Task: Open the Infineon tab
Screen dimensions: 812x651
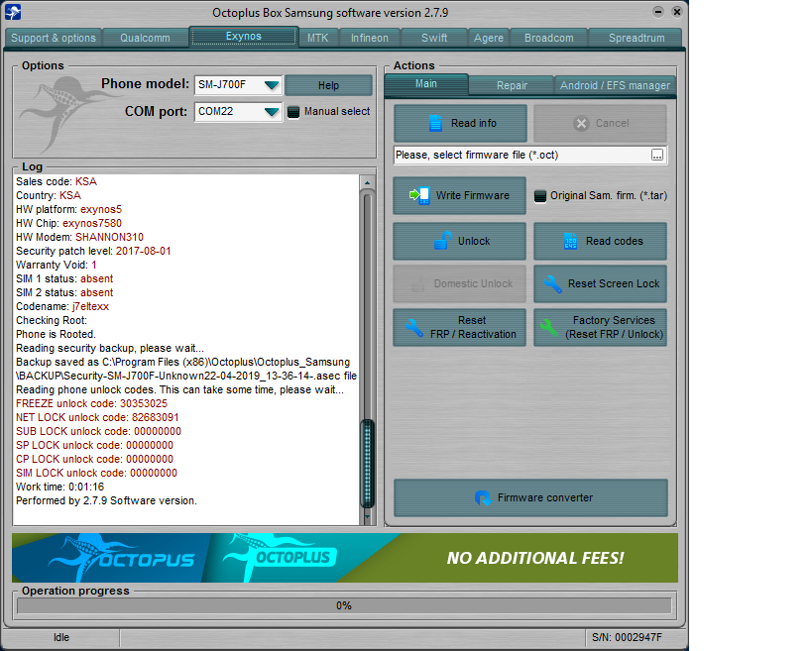Action: click(x=370, y=38)
